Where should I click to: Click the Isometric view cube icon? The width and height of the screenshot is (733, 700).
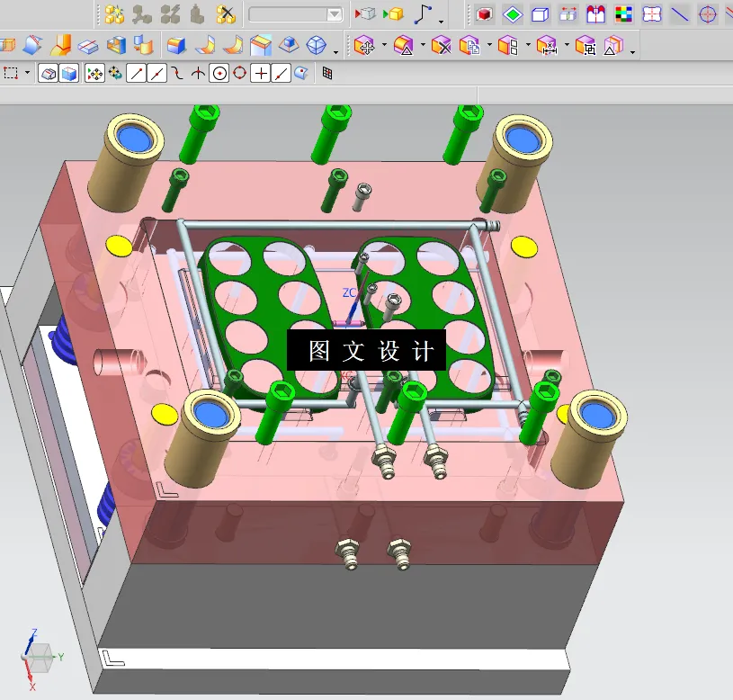[x=315, y=46]
